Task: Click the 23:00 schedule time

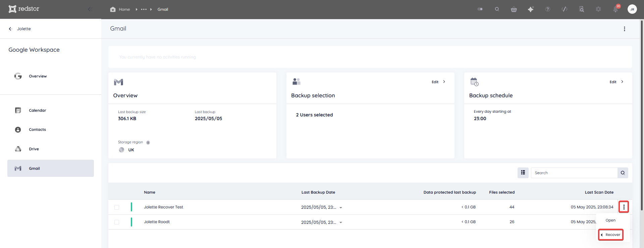Action: click(x=480, y=118)
